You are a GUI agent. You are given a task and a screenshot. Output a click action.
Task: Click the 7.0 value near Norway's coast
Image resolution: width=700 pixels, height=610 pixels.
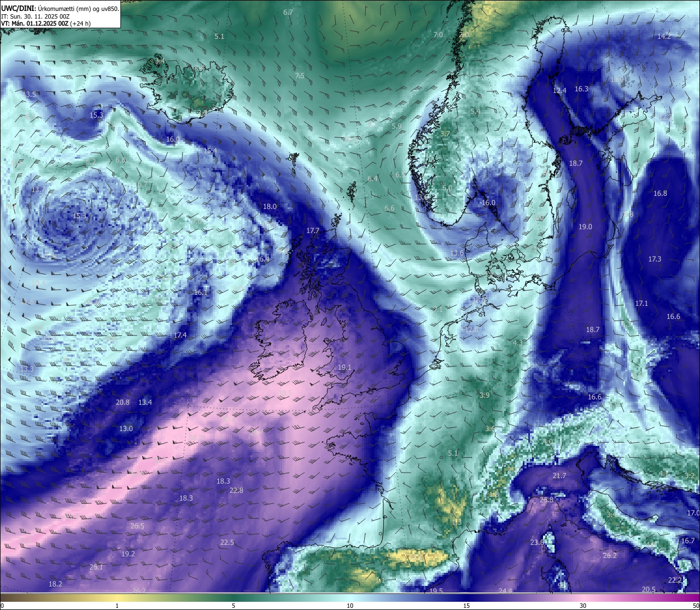(438, 34)
